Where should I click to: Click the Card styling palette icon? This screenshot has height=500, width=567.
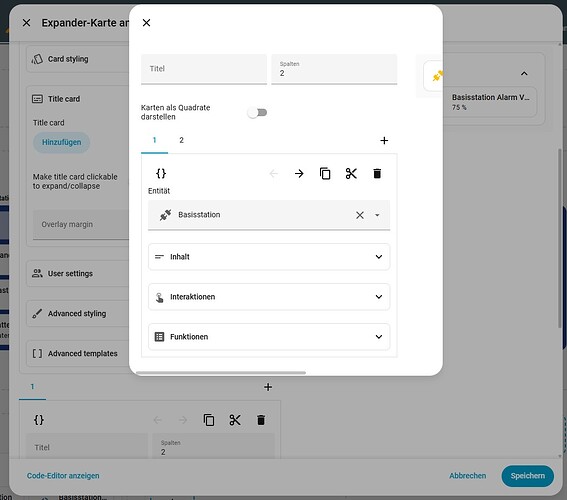coord(37,59)
